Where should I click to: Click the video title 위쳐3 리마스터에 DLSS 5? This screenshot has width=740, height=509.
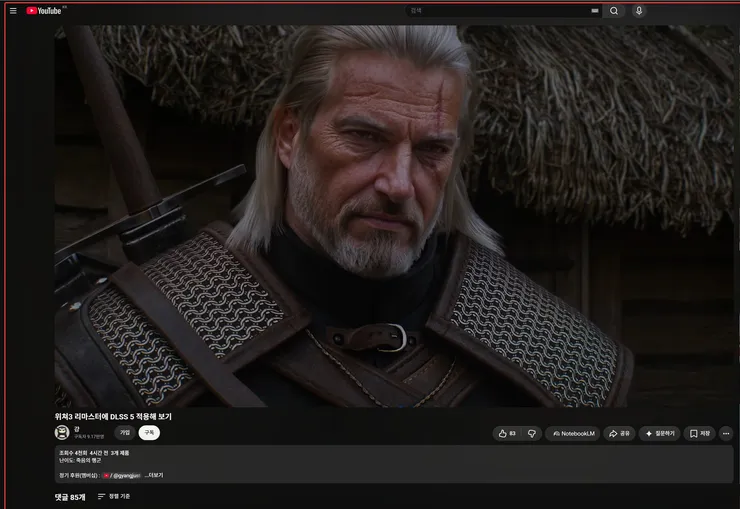[113, 417]
